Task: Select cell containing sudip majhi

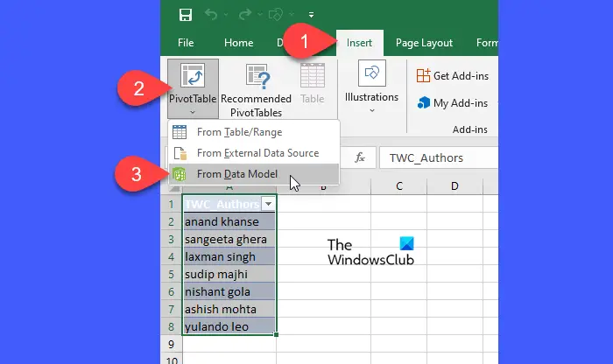Action: [229, 274]
